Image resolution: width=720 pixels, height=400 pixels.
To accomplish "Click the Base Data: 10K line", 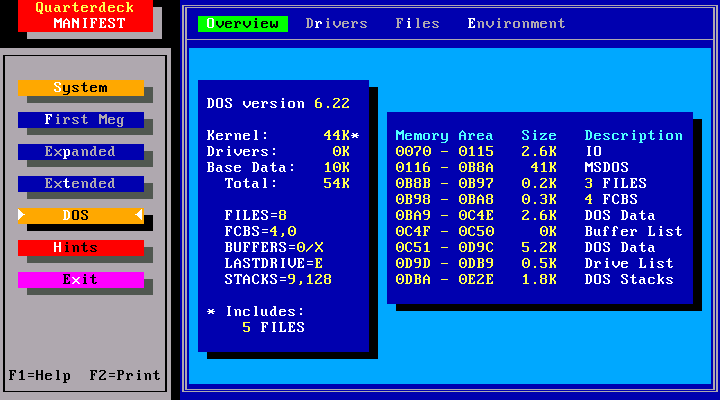I will pos(278,168).
